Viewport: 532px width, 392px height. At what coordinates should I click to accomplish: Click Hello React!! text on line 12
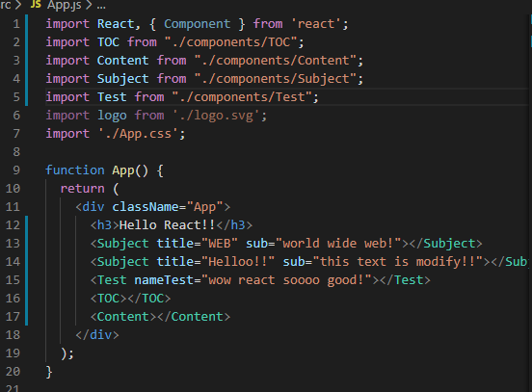(168, 225)
